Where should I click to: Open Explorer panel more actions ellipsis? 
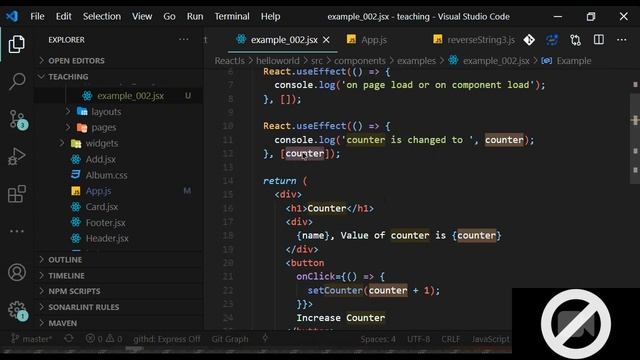(184, 40)
